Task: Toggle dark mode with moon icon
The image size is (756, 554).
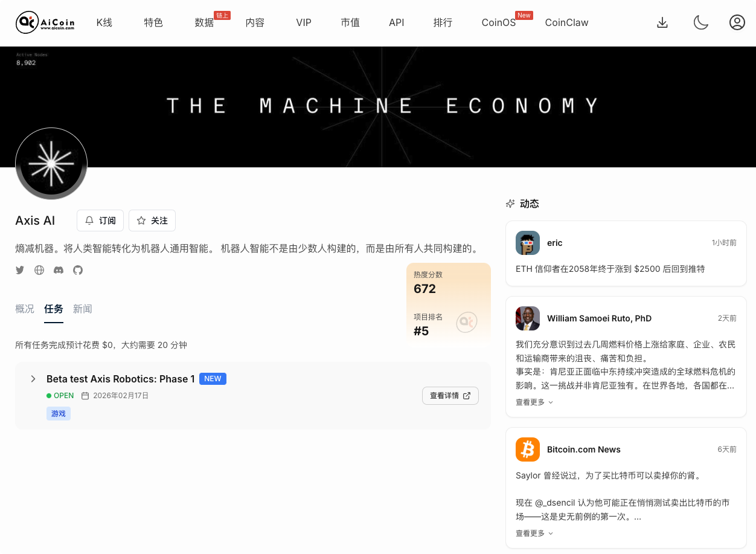Action: [x=700, y=22]
